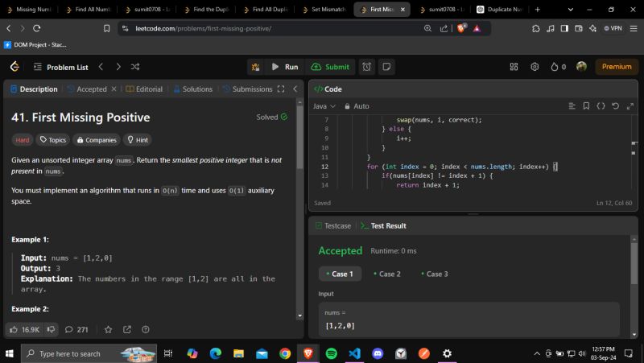Open the layout grid icon
Viewport: 644px width, 363px height.
click(514, 67)
